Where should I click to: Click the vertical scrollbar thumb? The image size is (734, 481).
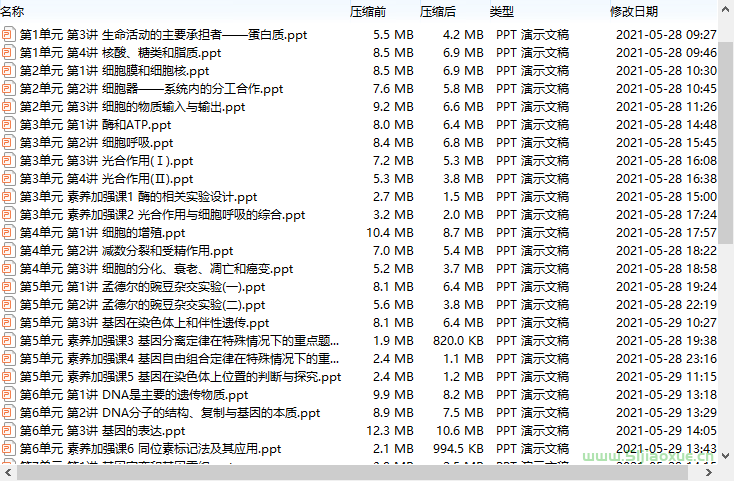(x=726, y=143)
